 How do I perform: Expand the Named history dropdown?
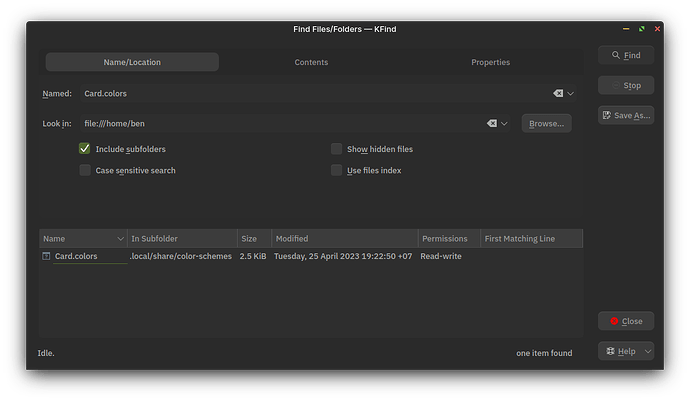[x=570, y=93]
